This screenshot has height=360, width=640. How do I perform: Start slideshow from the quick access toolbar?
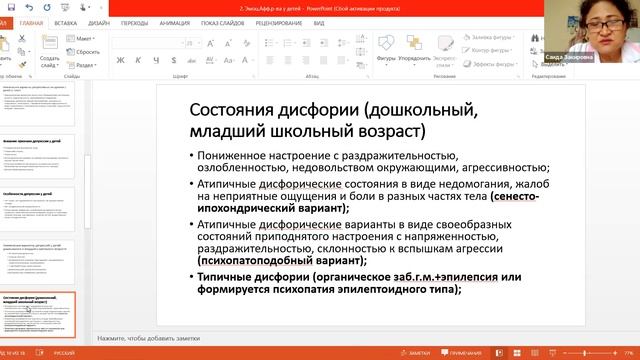tap(65, 7)
